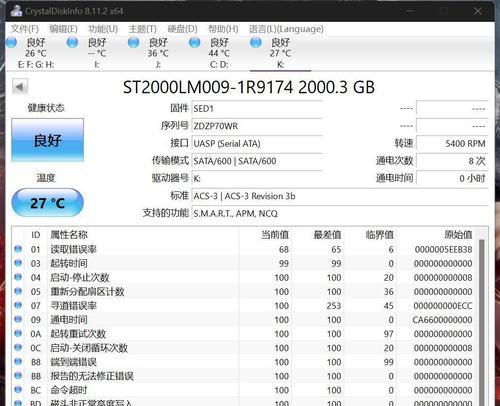This screenshot has width=500, height=406.
Task: Click the 接口 field showing UASP (Serial ATA)
Action: click(x=257, y=144)
